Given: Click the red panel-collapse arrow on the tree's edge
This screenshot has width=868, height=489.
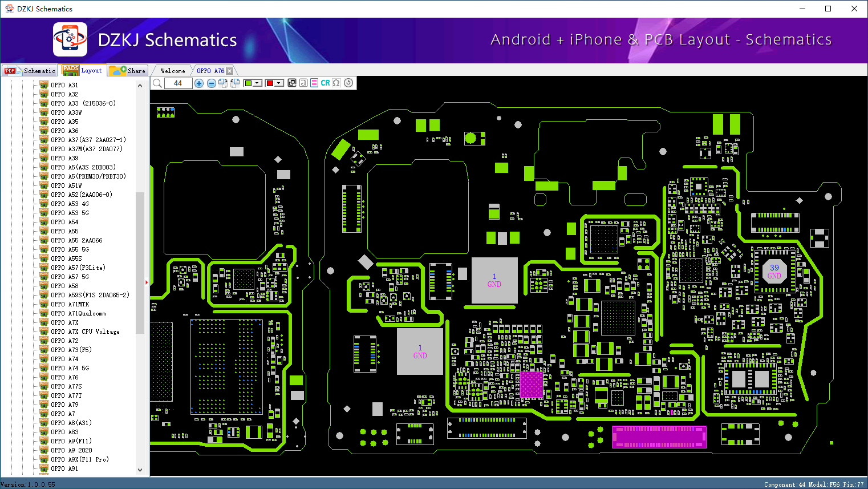Looking at the screenshot, I should (x=147, y=282).
